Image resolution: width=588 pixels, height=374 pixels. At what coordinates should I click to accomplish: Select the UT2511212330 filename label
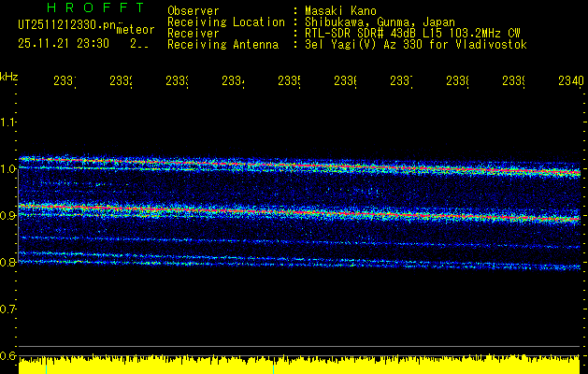[x=63, y=25]
